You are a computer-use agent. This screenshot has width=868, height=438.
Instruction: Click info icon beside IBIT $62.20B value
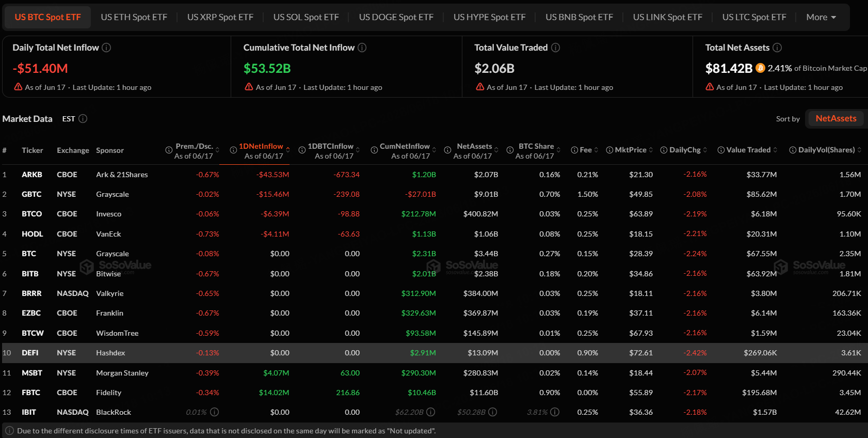[x=430, y=412]
